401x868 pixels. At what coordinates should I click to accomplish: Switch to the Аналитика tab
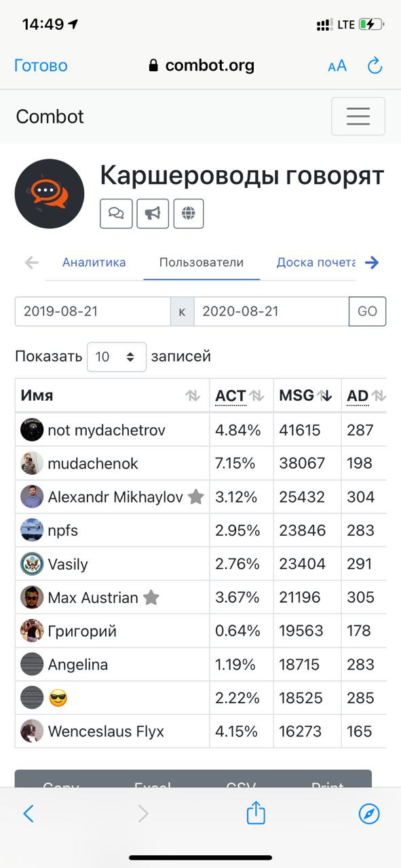94,262
